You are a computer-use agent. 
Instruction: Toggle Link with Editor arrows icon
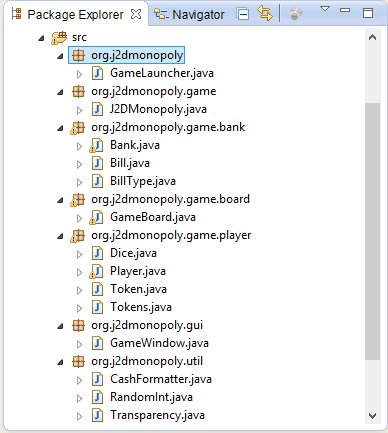coord(265,14)
